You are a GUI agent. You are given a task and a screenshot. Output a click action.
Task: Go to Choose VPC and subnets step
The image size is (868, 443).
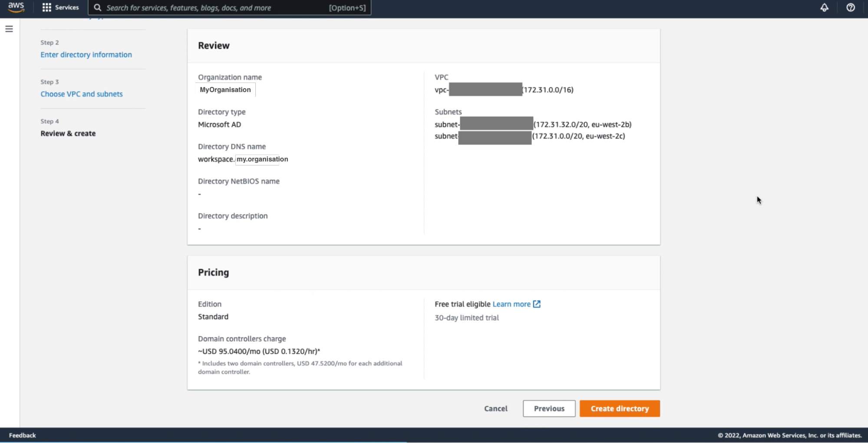point(82,94)
